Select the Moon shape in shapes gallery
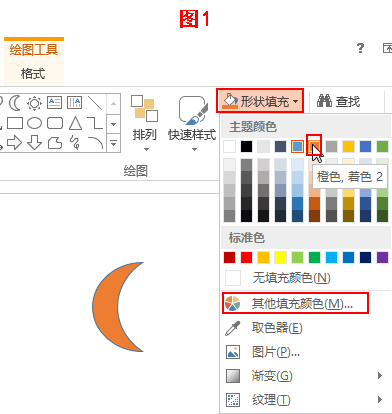This screenshot has height=414, width=392. pyautogui.click(x=15, y=103)
